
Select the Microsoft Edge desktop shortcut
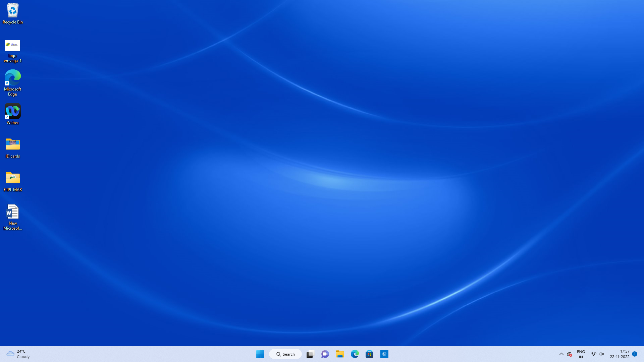pyautogui.click(x=12, y=82)
